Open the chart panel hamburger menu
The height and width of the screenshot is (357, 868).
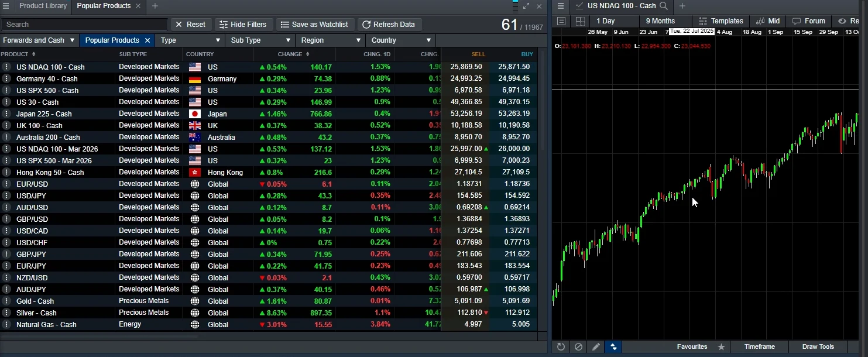[x=560, y=6]
